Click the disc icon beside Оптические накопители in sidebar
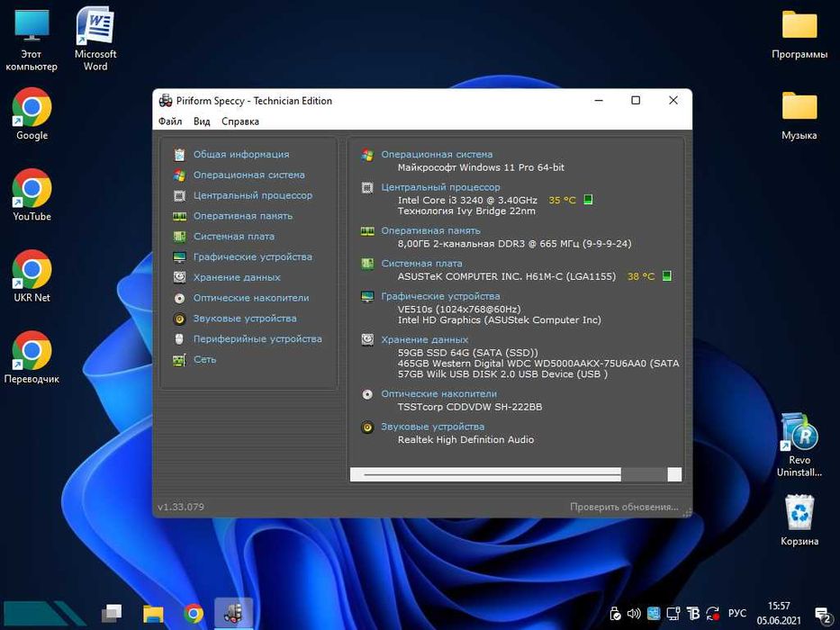The image size is (840, 630). [180, 298]
